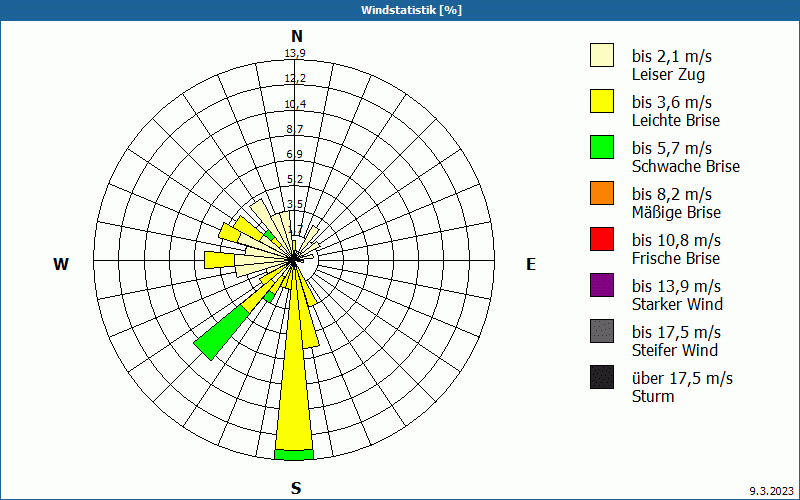
Task: Click the 'S' compass label
Action: point(296,488)
